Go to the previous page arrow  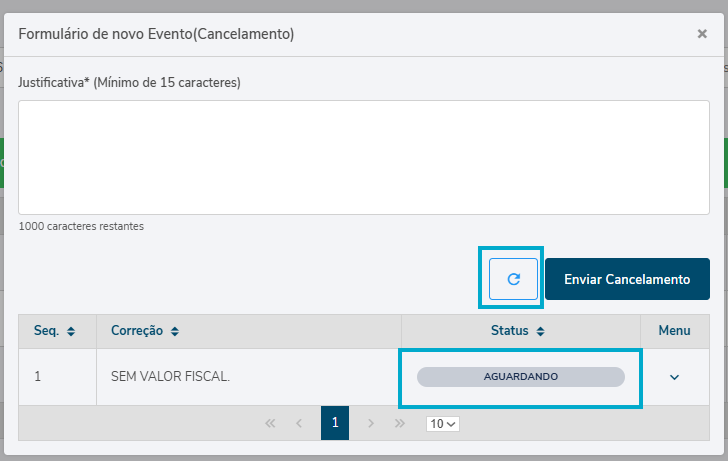point(299,423)
